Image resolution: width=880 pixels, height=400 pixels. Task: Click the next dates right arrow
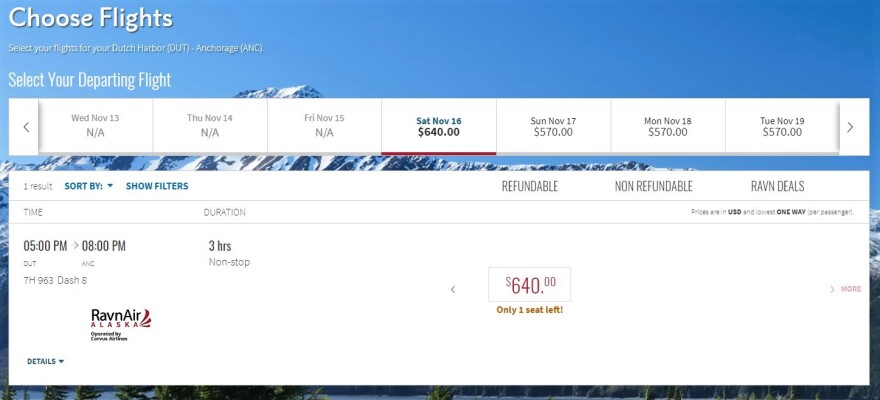coord(850,127)
